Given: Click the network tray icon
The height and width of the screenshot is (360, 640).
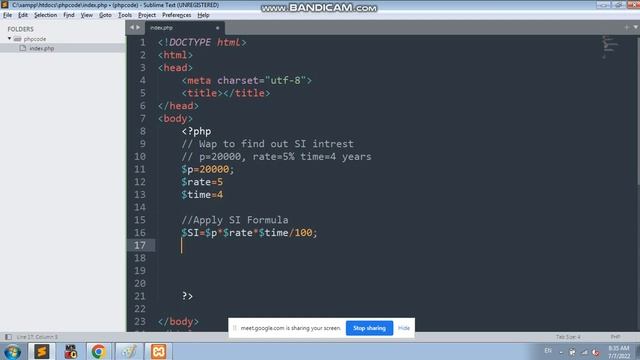Looking at the screenshot, I should pos(584,352).
